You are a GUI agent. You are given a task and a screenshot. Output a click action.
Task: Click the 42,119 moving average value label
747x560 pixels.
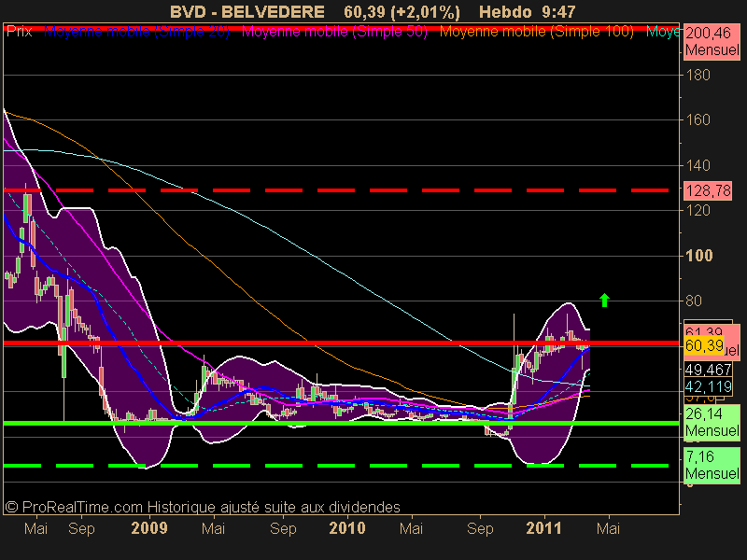click(x=708, y=386)
